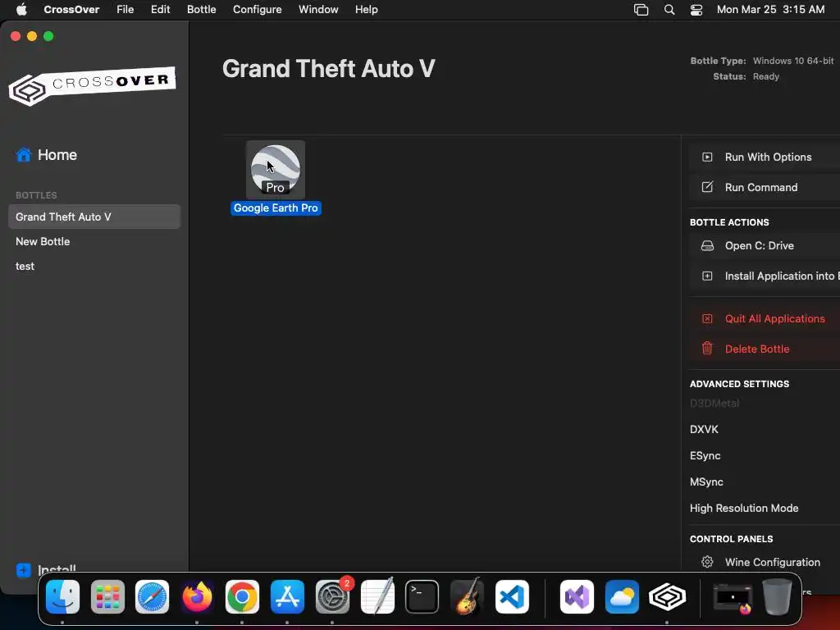This screenshot has height=630, width=840.
Task: Click the Run Command pencil icon
Action: [x=707, y=187]
